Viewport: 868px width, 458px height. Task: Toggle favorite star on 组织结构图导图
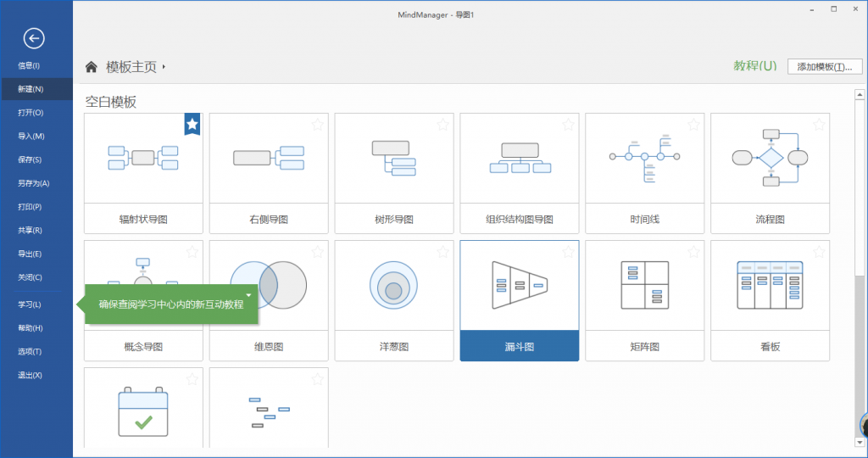coord(569,125)
